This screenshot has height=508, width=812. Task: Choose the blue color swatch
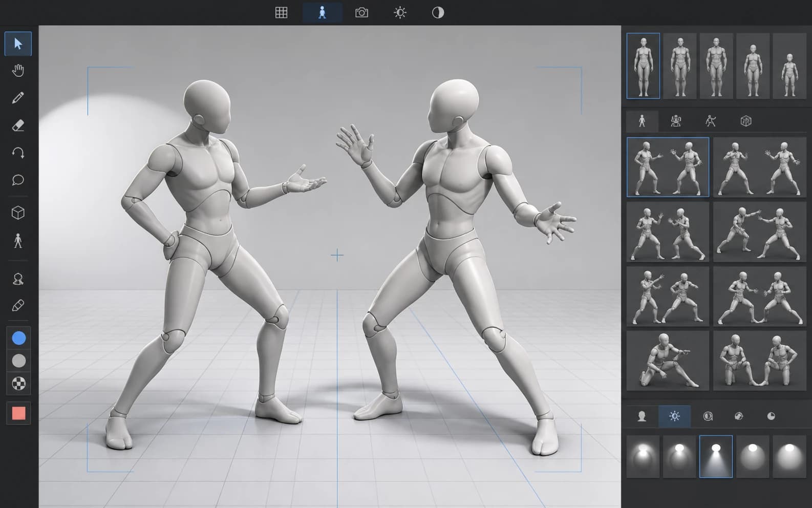[18, 338]
